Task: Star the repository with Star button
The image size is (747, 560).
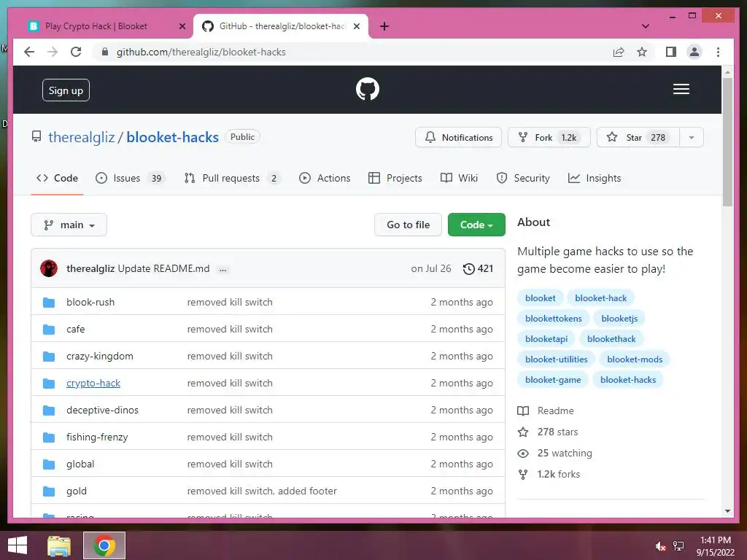Action: pyautogui.click(x=638, y=138)
